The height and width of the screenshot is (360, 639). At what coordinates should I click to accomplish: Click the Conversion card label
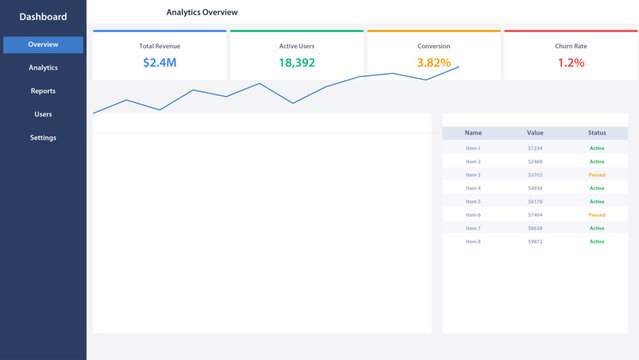tap(434, 46)
